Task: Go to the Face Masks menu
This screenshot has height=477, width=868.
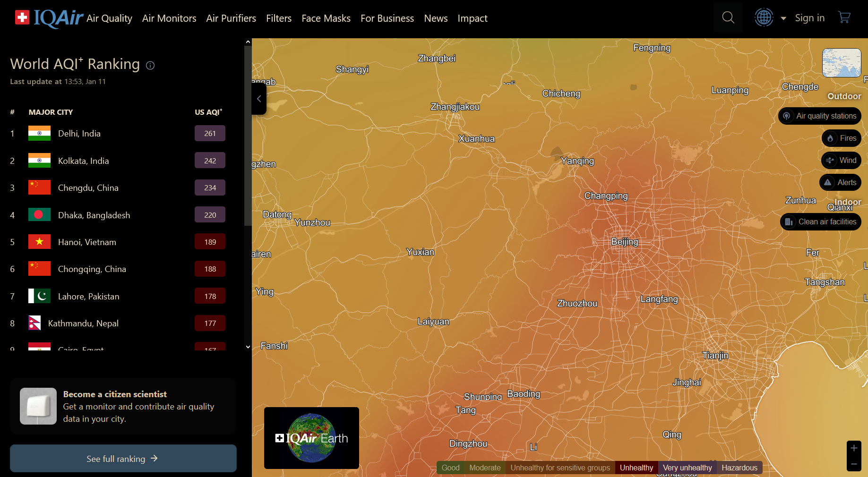Action: tap(326, 18)
